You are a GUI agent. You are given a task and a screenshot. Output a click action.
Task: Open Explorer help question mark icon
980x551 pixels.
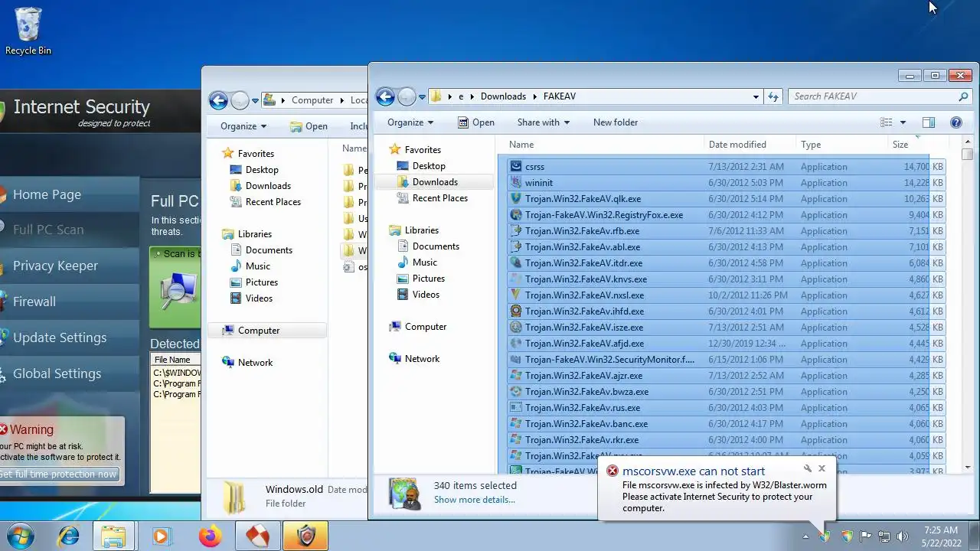955,122
